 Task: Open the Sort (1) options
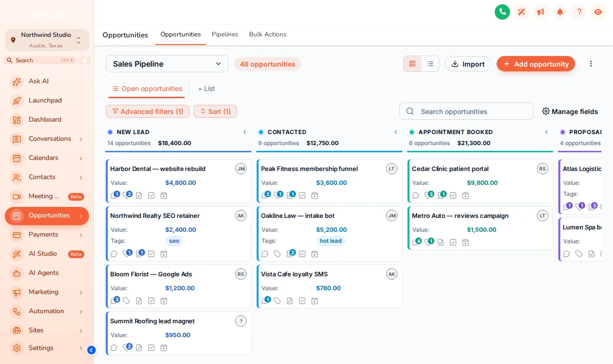tap(215, 112)
